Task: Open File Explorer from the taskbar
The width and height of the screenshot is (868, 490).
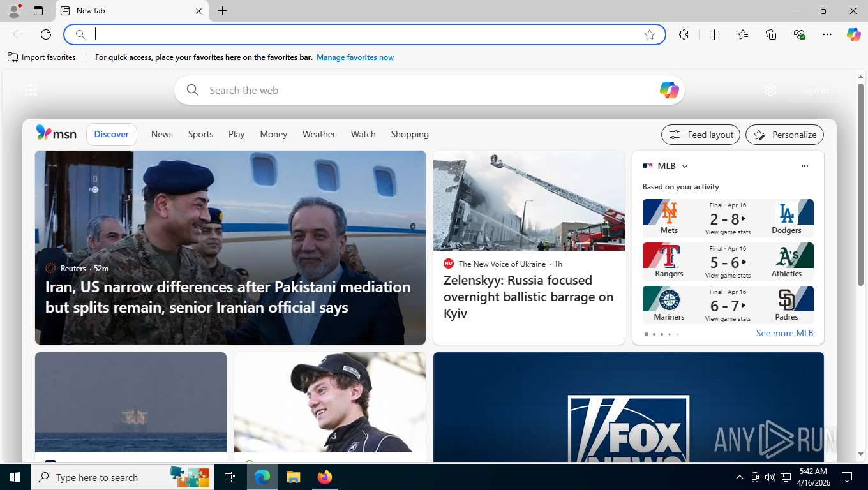Action: [x=293, y=477]
